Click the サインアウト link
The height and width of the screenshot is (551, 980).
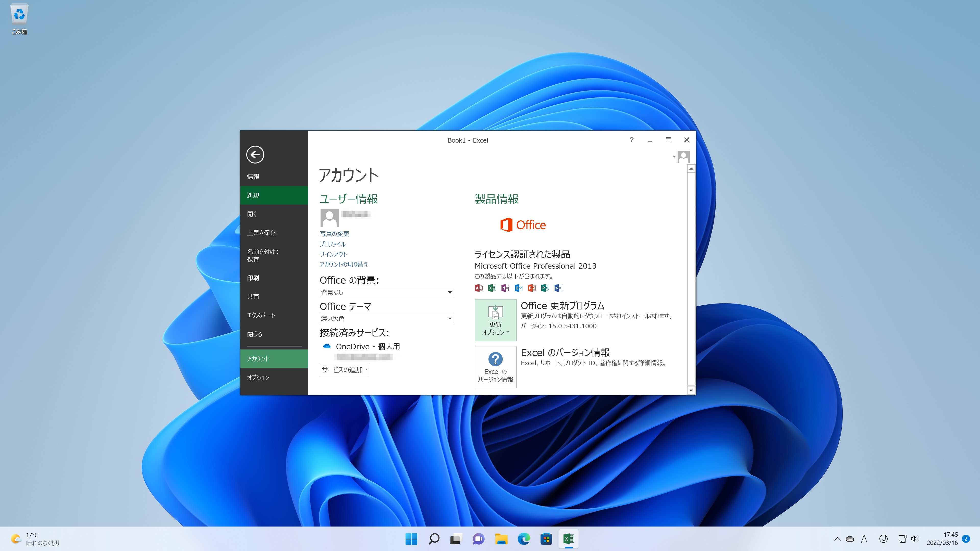click(333, 254)
